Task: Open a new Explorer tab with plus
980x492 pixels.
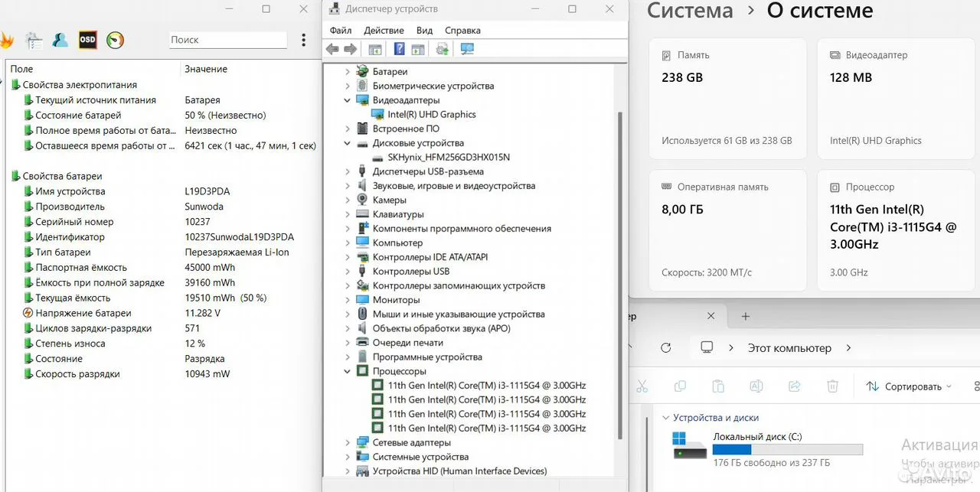Action: coord(746,316)
